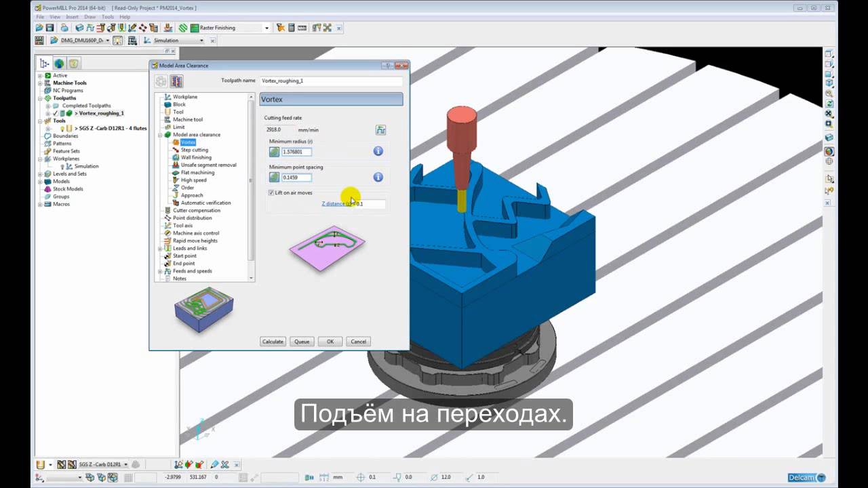Screen dimensions: 868x488
Task: Show info for Minimum point spacing
Action: tap(378, 178)
